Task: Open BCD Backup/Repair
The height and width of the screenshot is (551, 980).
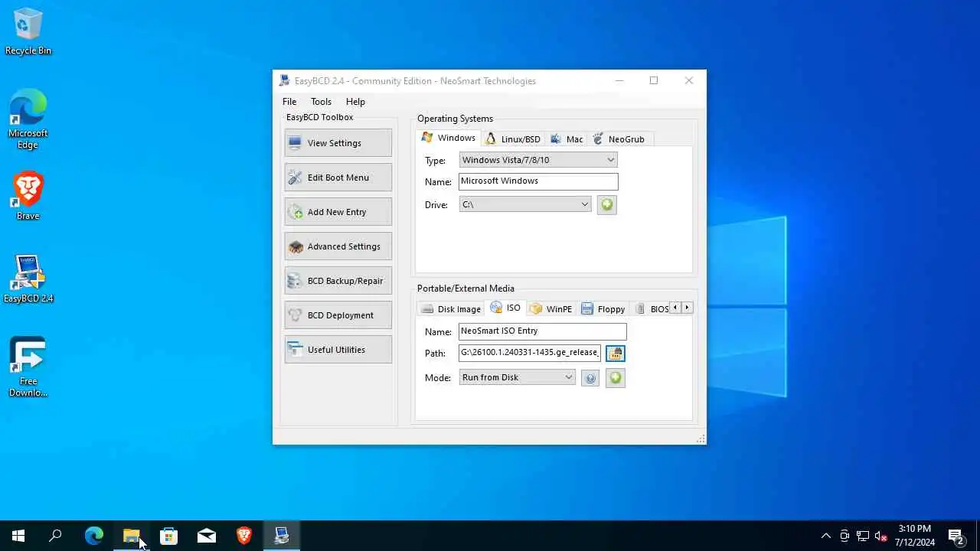Action: click(338, 281)
